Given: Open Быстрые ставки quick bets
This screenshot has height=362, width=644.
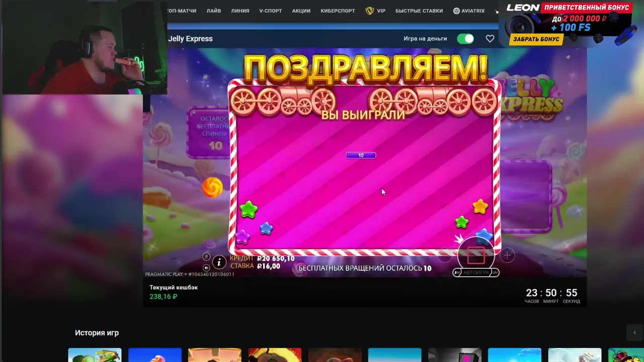Looking at the screenshot, I should point(419,11).
